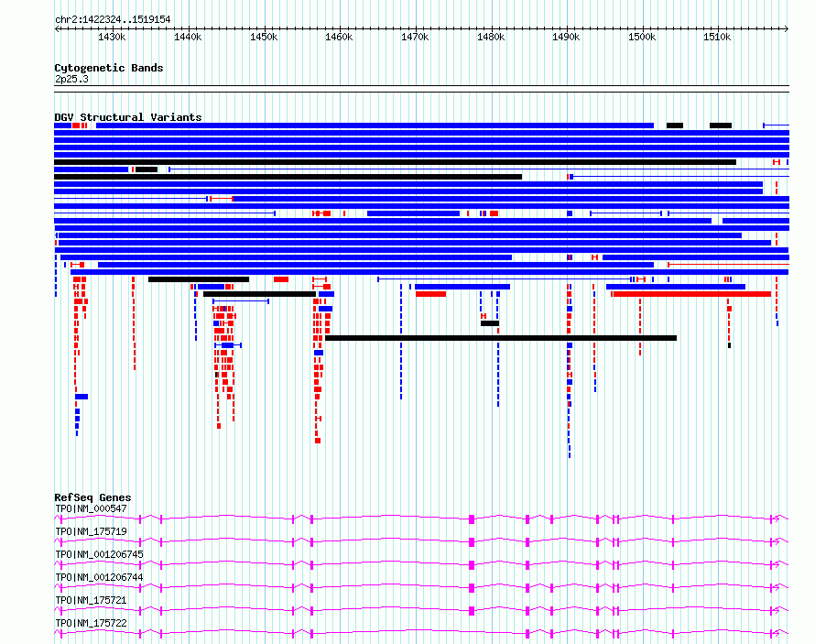
Task: Click the 1460k ruler tick label
Action: point(339,37)
